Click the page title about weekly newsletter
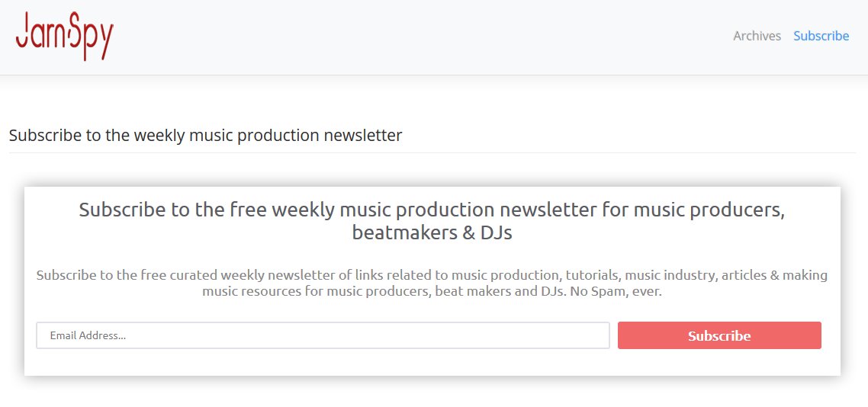This screenshot has height=407, width=868. coord(205,136)
